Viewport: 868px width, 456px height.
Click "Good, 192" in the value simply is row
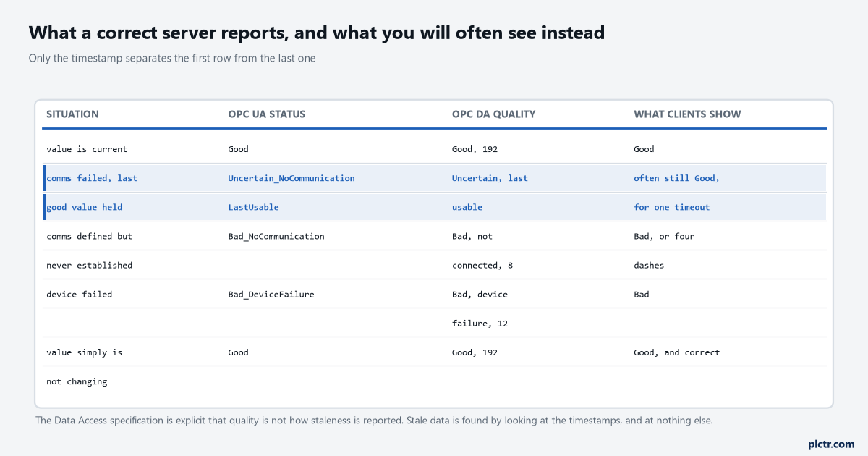(475, 352)
